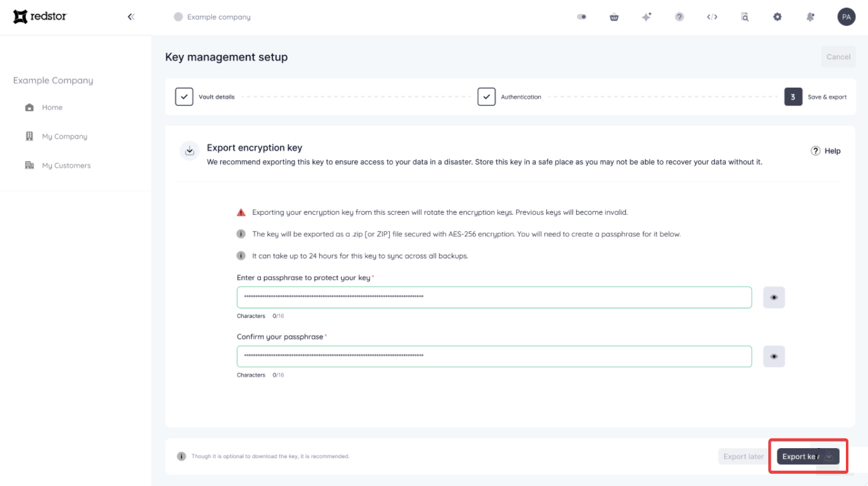This screenshot has width=868, height=486.
Task: Click the Export key button
Action: pos(808,456)
